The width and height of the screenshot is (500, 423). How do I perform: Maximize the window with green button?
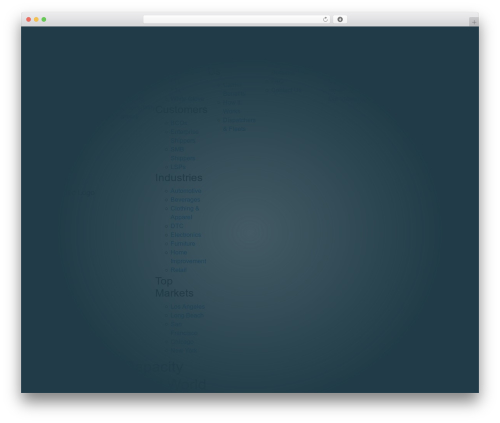pyautogui.click(x=44, y=20)
